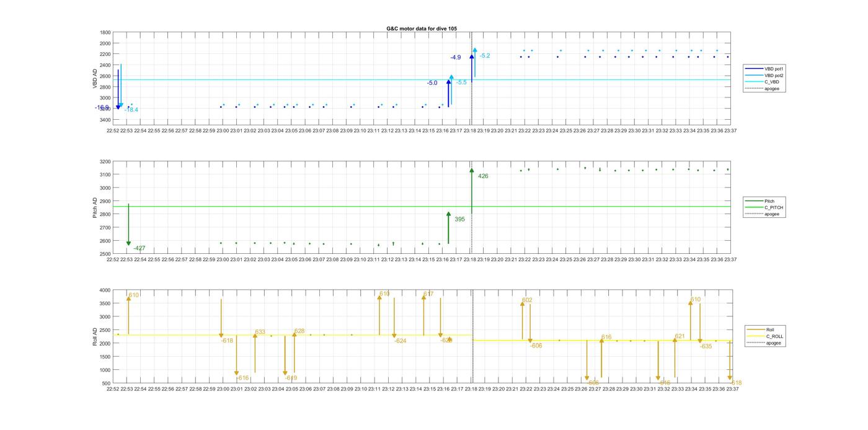
Task: Click "apogee" in the VBD plot legend
Action: click(x=762, y=89)
